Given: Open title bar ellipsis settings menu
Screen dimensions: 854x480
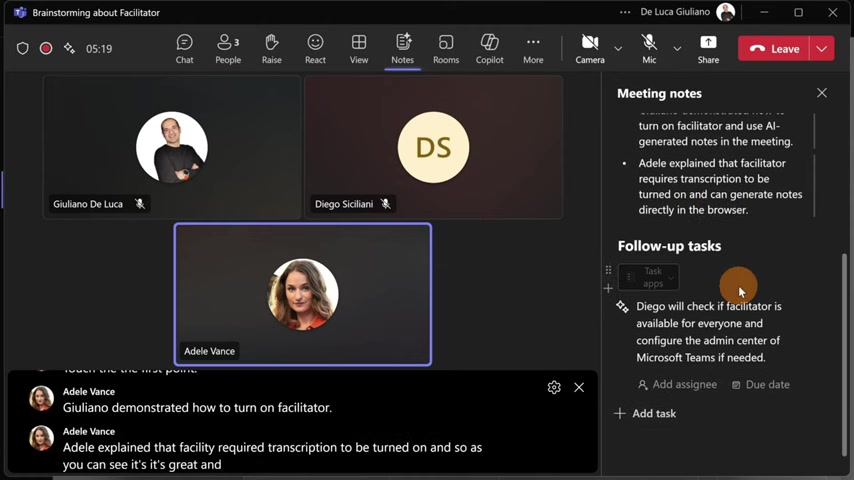Looking at the screenshot, I should 625,12.
